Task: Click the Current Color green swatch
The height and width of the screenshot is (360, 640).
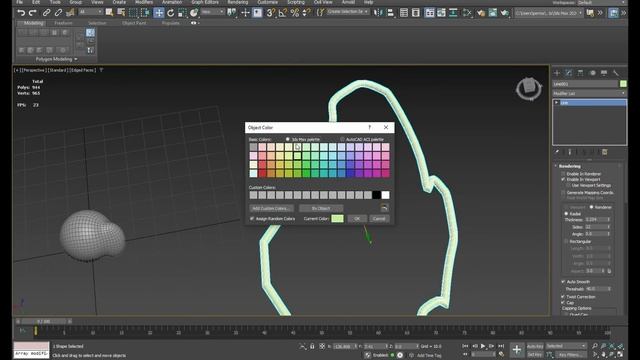Action: point(337,219)
